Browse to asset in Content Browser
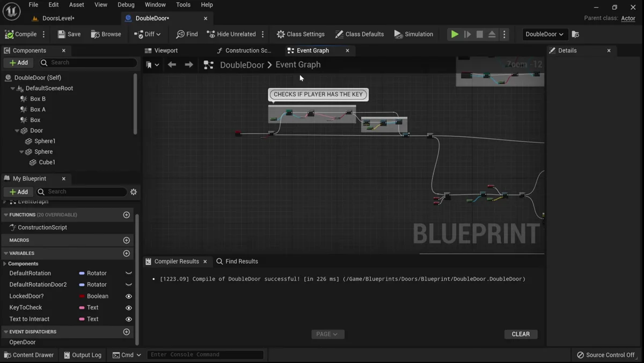 106,34
